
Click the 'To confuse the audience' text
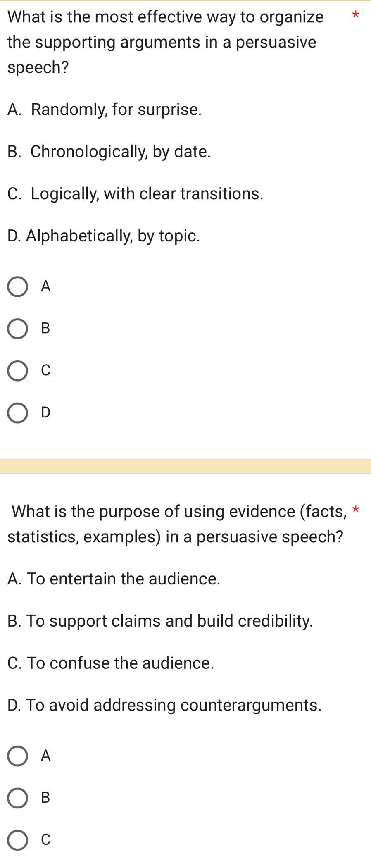click(x=111, y=663)
